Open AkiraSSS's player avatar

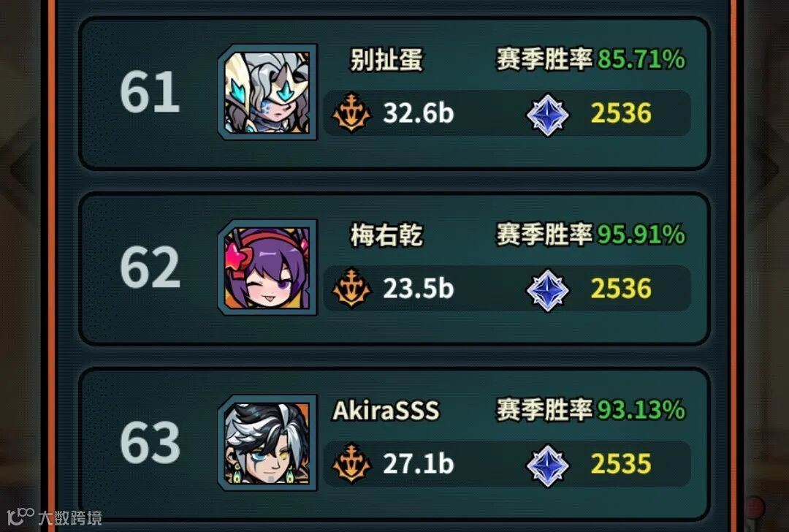(267, 443)
